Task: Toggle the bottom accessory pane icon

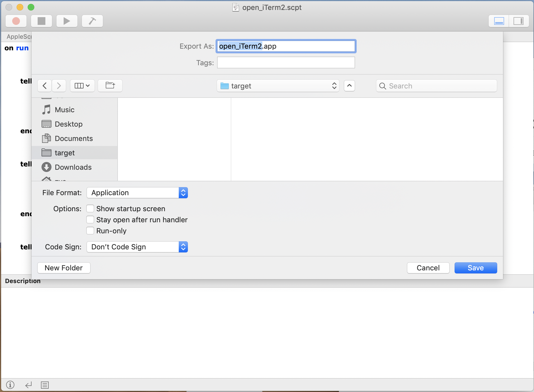Action: click(499, 21)
